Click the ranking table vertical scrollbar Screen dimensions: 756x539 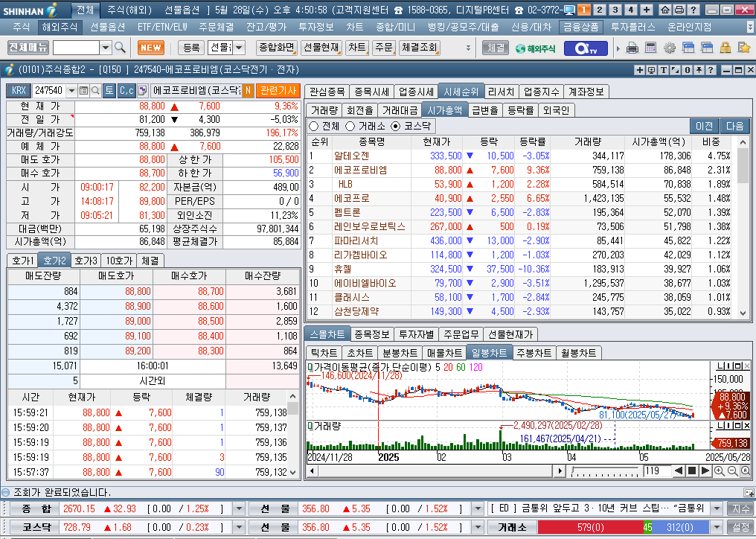pyautogui.click(x=743, y=227)
